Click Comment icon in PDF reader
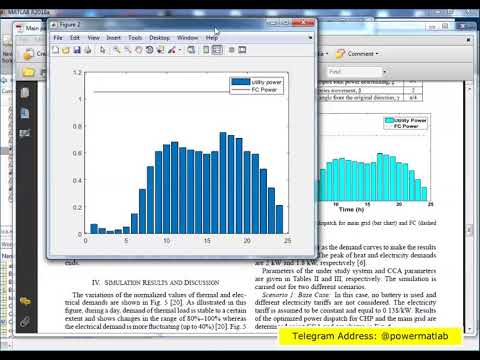This screenshot has width=480, height=360. coord(340,53)
